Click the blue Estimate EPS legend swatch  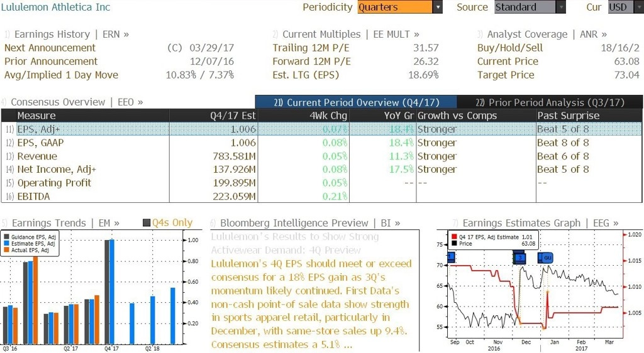pos(6,244)
